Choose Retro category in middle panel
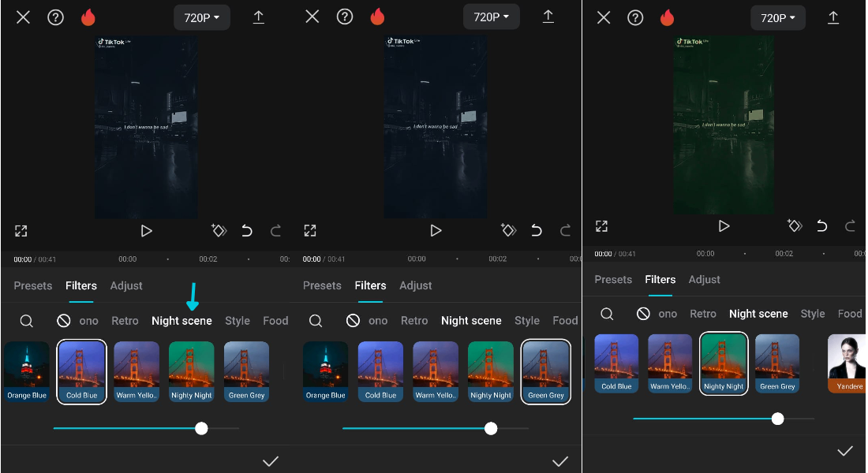 pyautogui.click(x=414, y=321)
